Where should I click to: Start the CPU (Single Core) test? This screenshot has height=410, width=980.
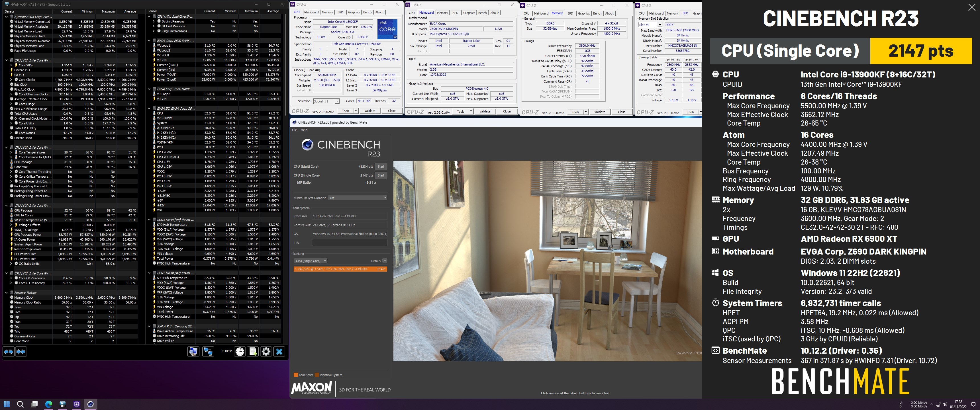[x=381, y=175]
